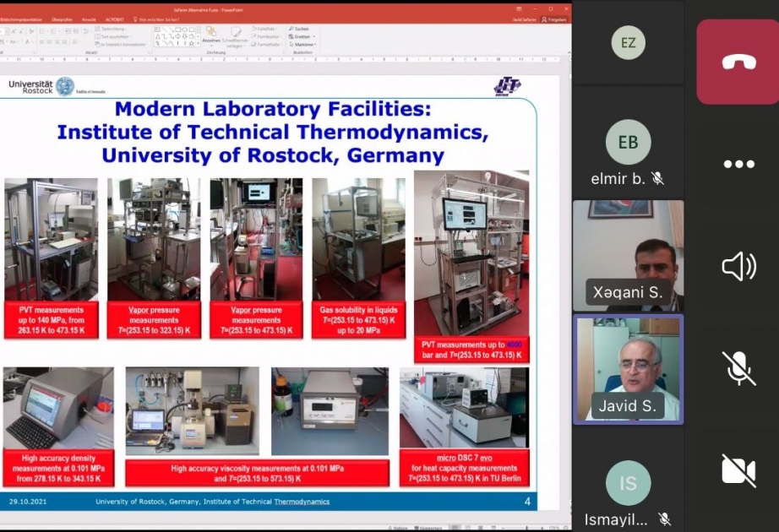Screen dimensions: 779x532
Task: Click the 'PVT measurements up to 4000 bar' caption
Action: point(471,350)
